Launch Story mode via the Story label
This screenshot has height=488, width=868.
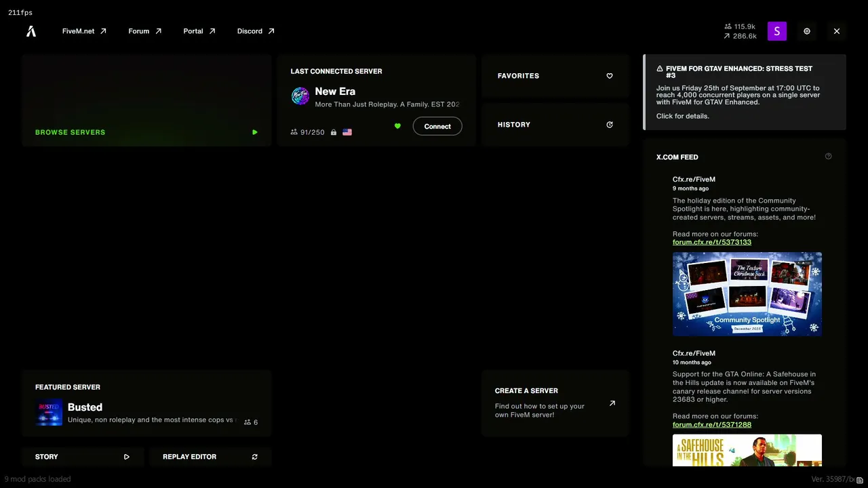pos(47,457)
